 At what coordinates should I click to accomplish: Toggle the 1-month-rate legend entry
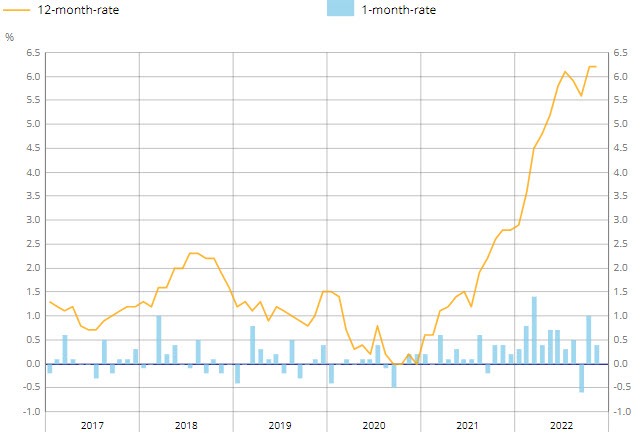click(x=381, y=9)
